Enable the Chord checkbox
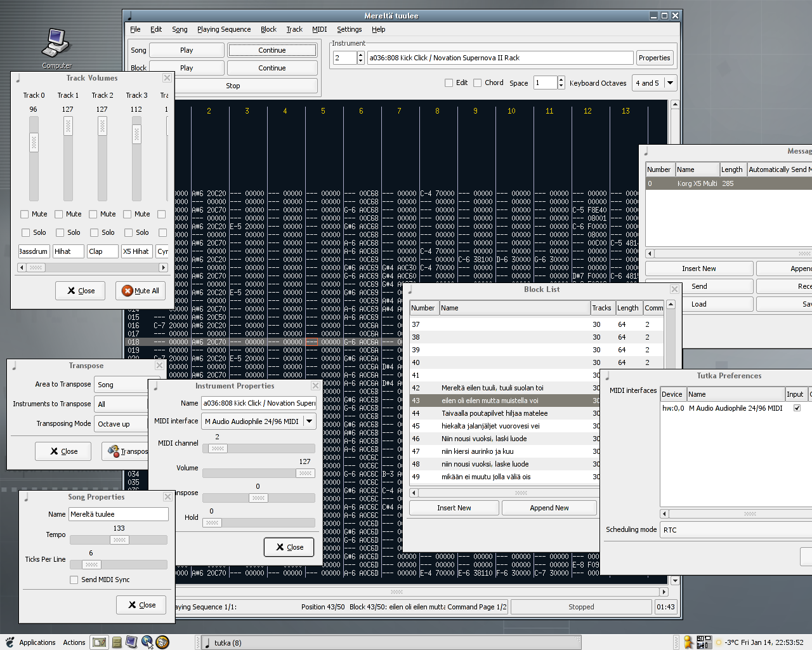 [477, 83]
